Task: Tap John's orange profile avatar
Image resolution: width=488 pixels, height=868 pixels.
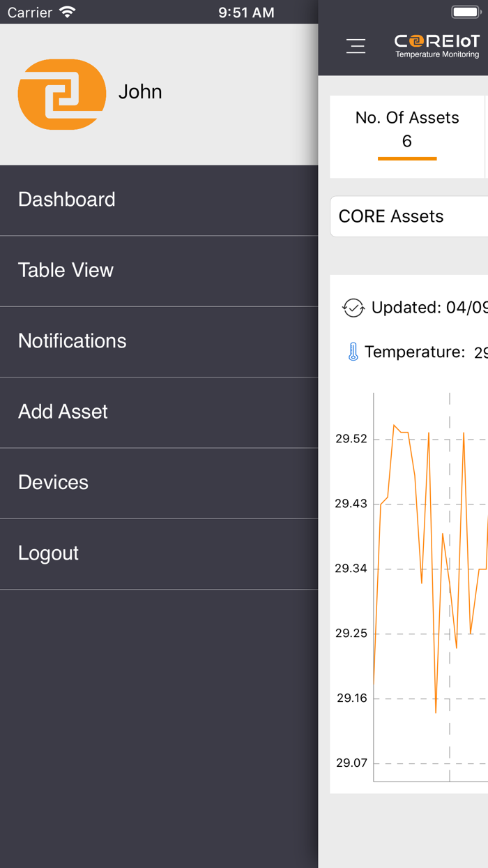Action: (x=61, y=92)
